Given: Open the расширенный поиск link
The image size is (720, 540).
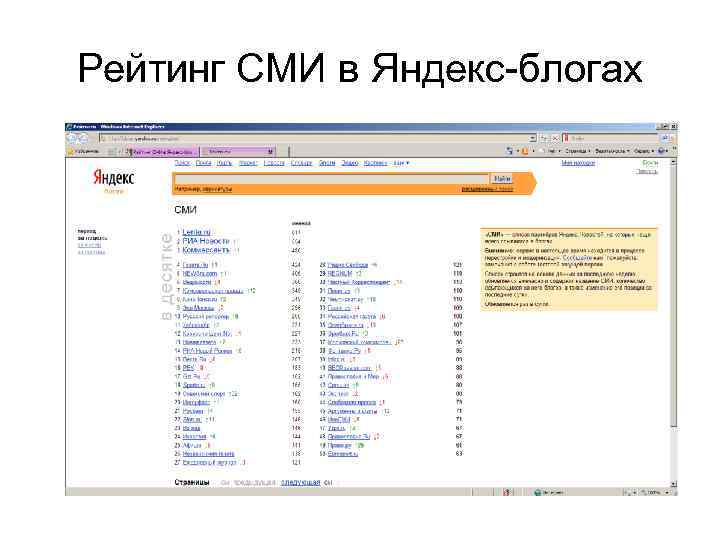Looking at the screenshot, I should point(487,189).
